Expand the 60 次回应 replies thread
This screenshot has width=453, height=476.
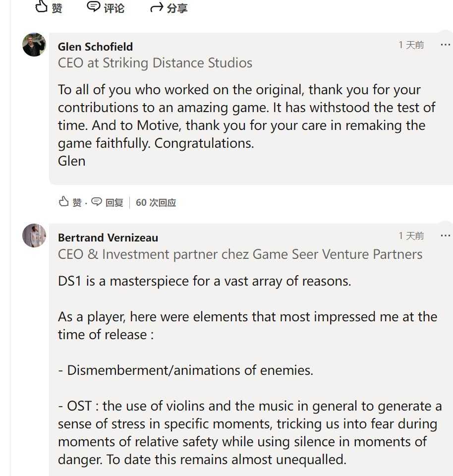click(156, 202)
